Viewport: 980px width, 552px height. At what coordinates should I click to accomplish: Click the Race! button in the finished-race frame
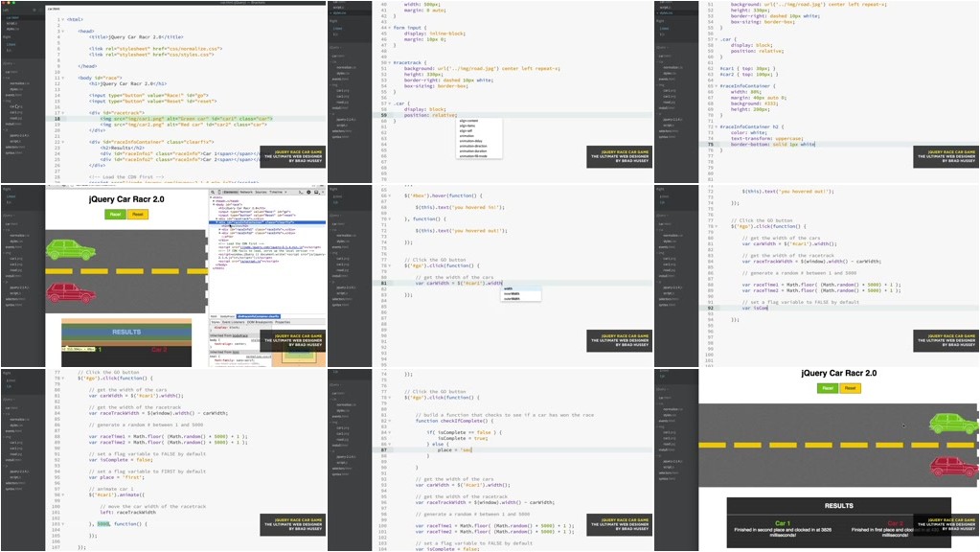tap(828, 388)
